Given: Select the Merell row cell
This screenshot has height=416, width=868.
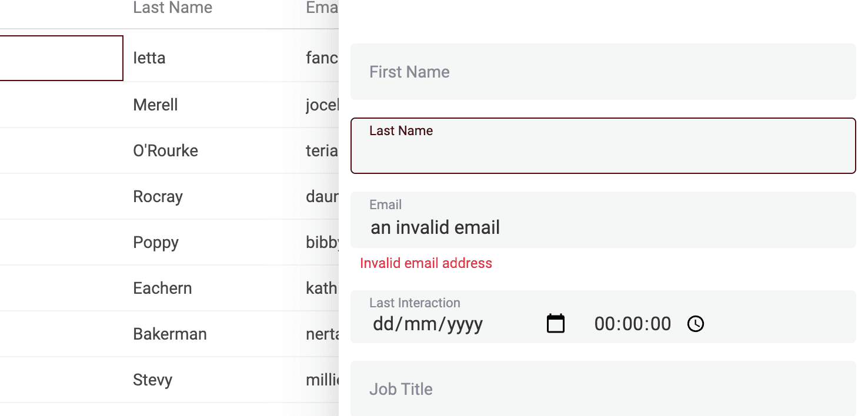Looking at the screenshot, I should coord(155,105).
